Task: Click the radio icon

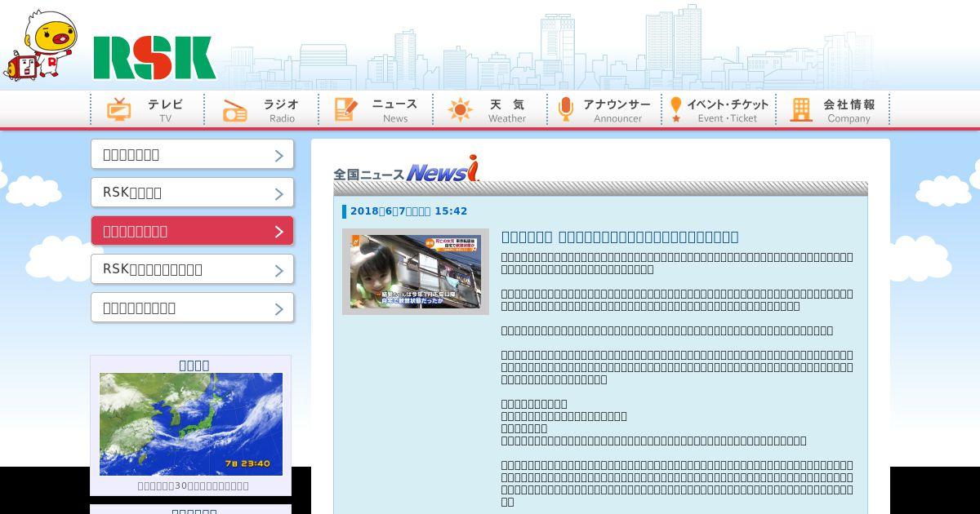Action: pos(234,111)
